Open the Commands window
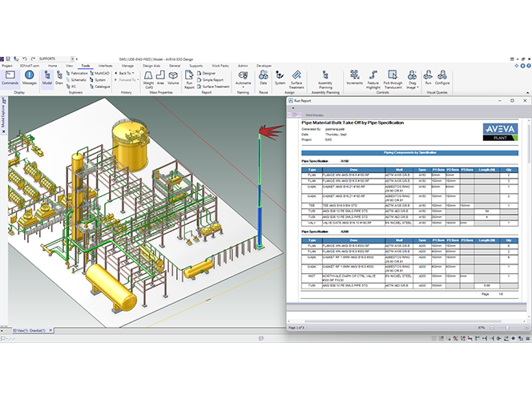The width and height of the screenshot is (532, 399). click(10, 77)
